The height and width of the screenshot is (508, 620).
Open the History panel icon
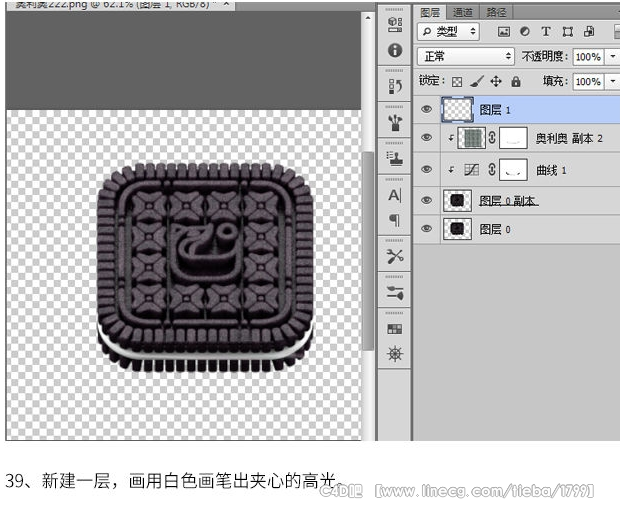click(395, 86)
